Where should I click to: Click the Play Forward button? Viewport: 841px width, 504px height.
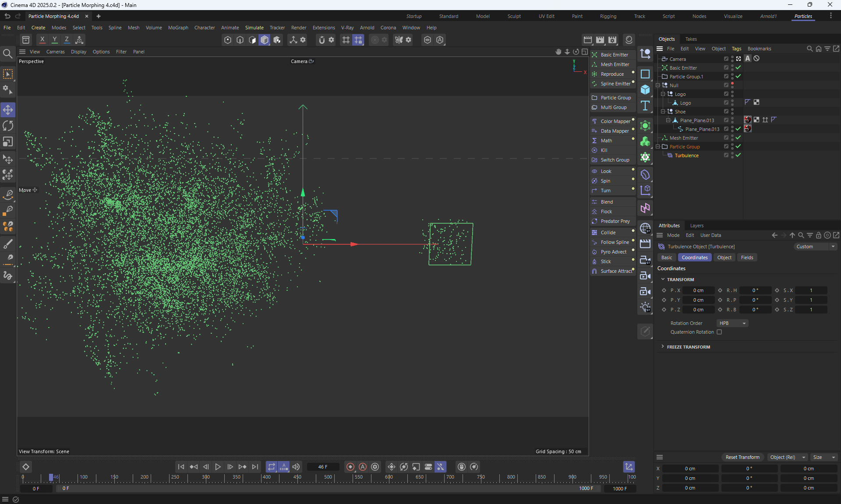tap(218, 467)
